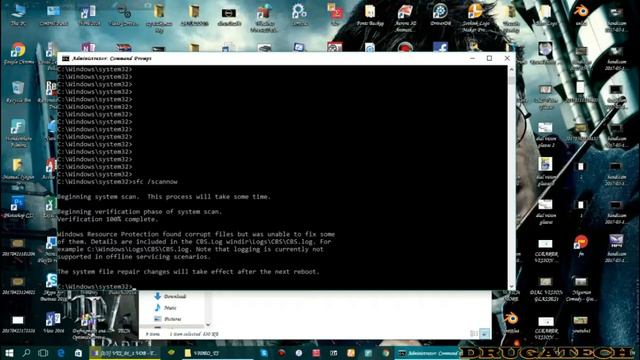
Task: Click the 'sfc /scannow' command line text
Action: coord(155,182)
